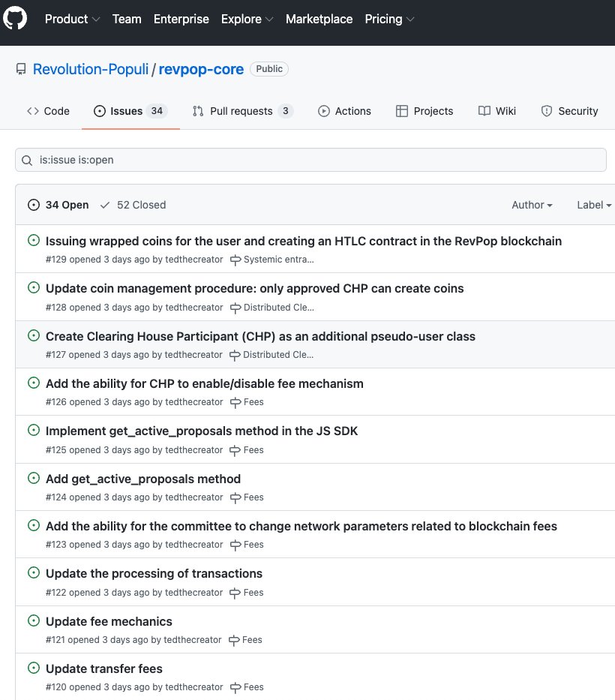This screenshot has width=615, height=700.
Task: Open issue 'Create Clearing House Participant (CHP)...'
Action: pyautogui.click(x=260, y=336)
